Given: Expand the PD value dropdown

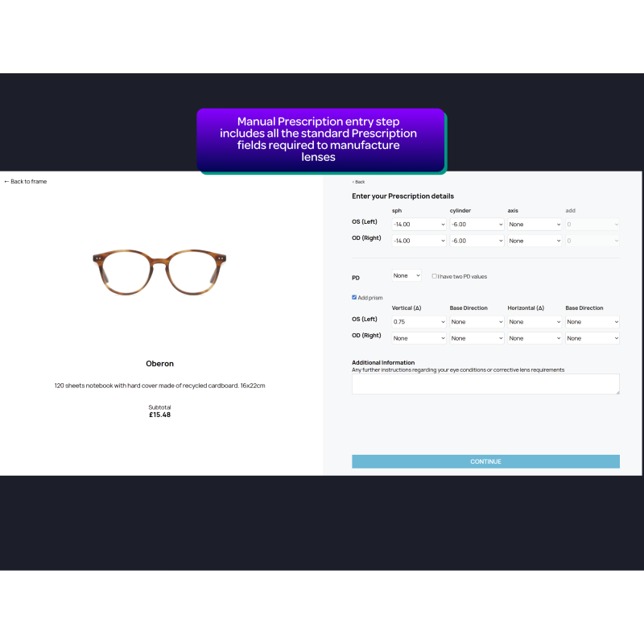Looking at the screenshot, I should (x=407, y=276).
